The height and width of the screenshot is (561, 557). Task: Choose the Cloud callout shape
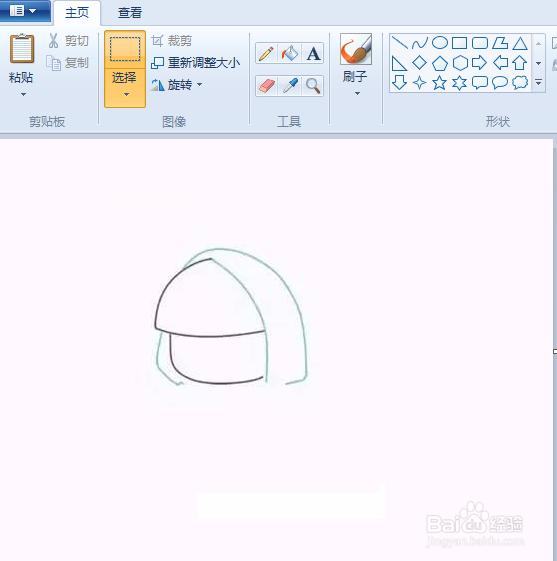coord(520,83)
